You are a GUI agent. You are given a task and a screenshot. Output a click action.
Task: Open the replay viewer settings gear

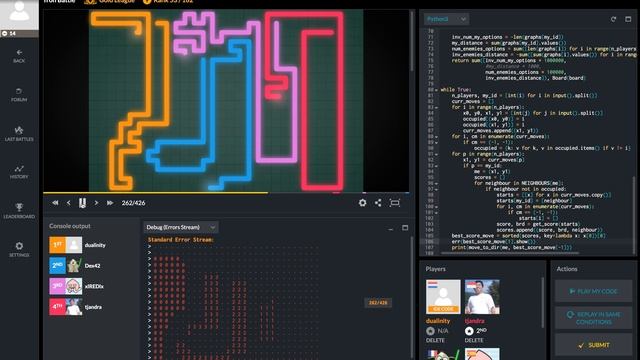click(x=362, y=203)
